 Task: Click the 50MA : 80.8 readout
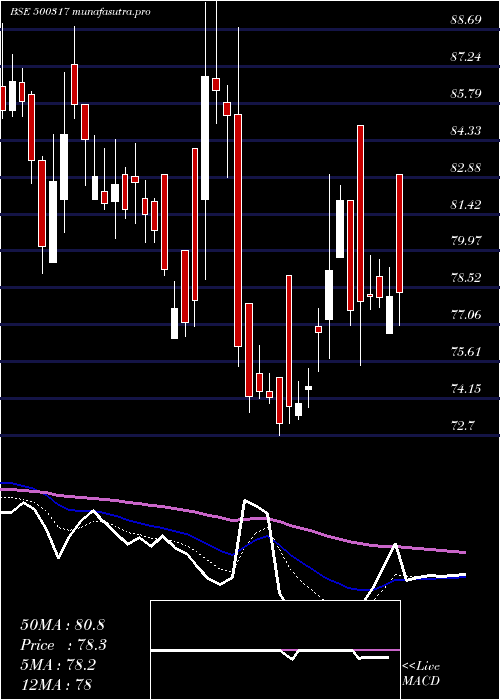click(x=62, y=625)
